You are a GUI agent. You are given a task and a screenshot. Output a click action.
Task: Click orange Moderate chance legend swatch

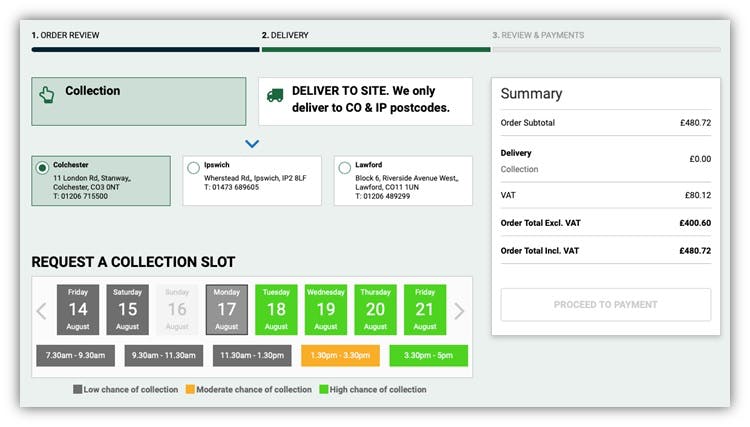tap(190, 389)
